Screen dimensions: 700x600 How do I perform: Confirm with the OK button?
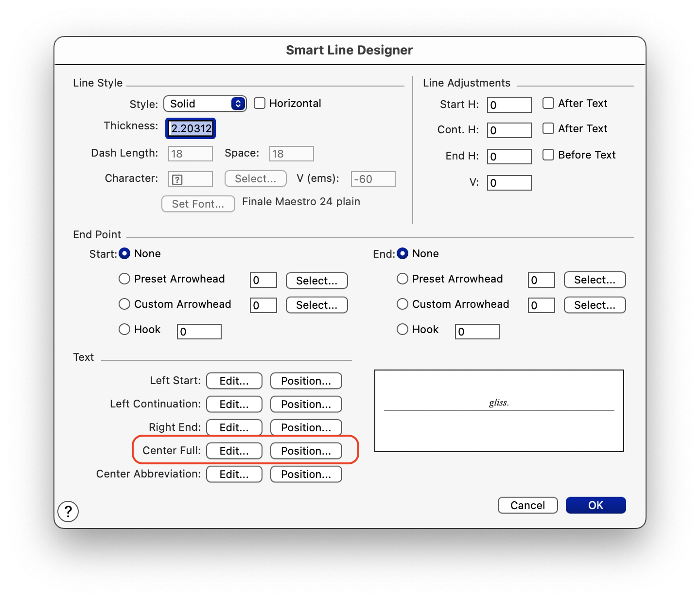(595, 505)
